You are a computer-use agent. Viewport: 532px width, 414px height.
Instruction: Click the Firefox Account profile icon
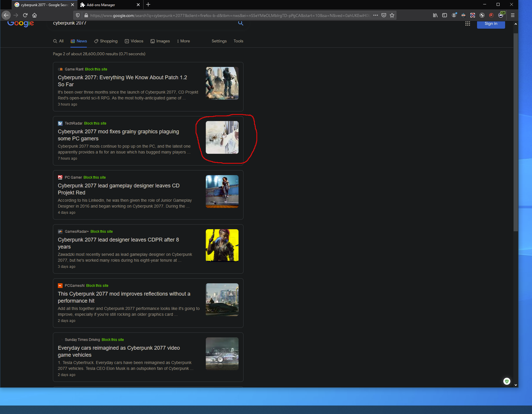click(x=454, y=15)
